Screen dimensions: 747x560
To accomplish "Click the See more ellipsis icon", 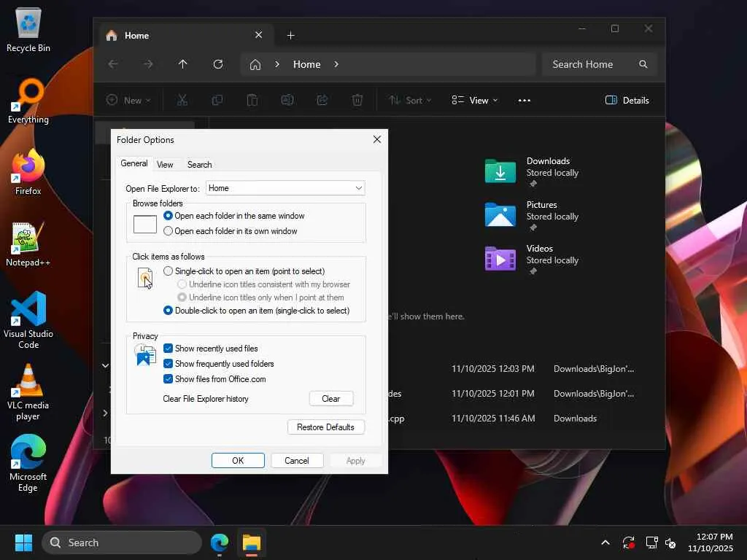I will [524, 101].
